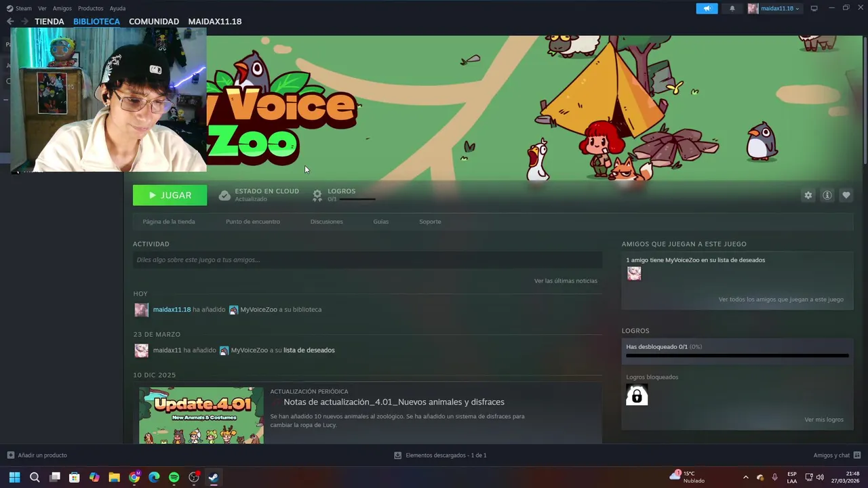Viewport: 868px width, 488px height.
Task: Open Notas de actualización 4.01 headline
Action: (394, 402)
